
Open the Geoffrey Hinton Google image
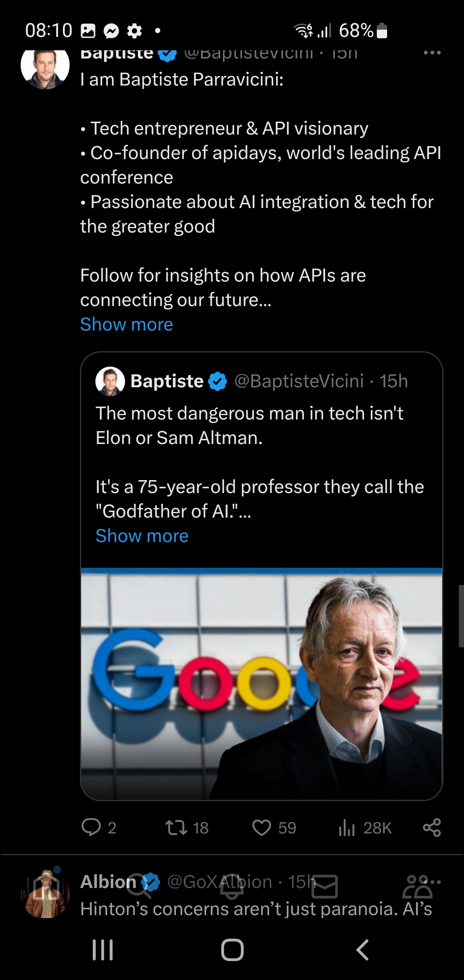[x=262, y=684]
